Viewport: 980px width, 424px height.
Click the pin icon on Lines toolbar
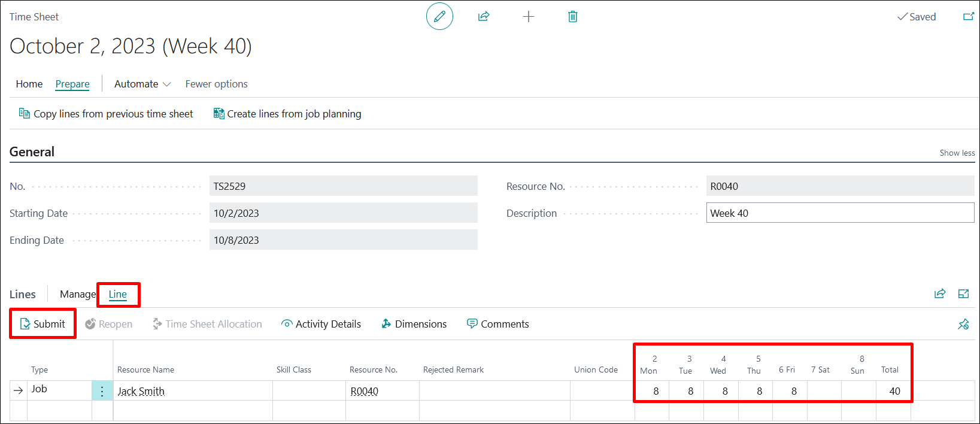coord(963,324)
